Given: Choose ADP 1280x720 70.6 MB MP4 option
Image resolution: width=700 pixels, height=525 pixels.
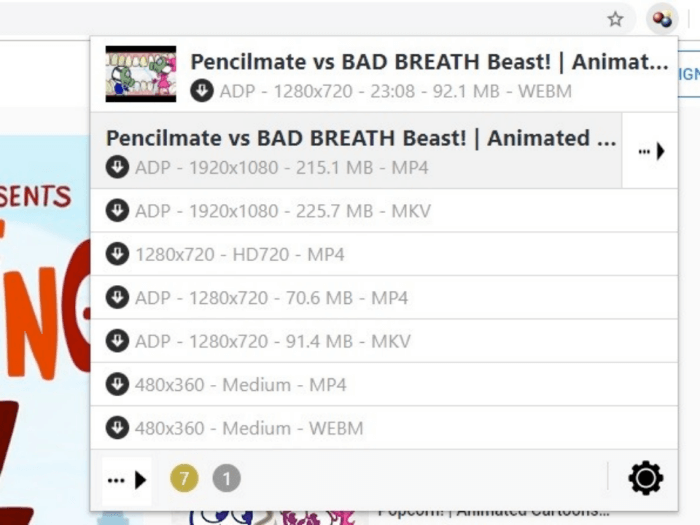Looking at the screenshot, I should (384, 298).
